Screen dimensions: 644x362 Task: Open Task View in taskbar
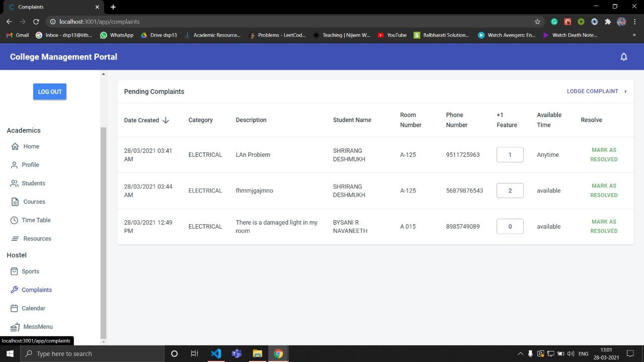pyautogui.click(x=194, y=353)
